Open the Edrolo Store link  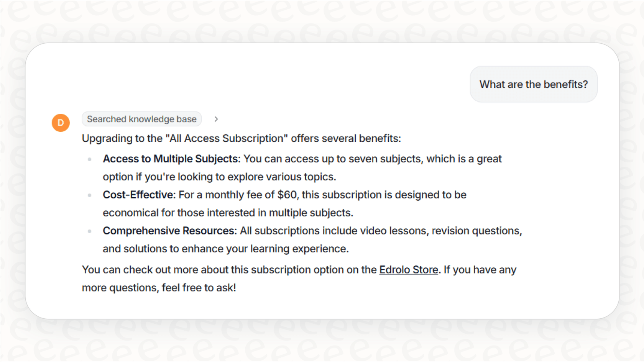[x=408, y=270]
